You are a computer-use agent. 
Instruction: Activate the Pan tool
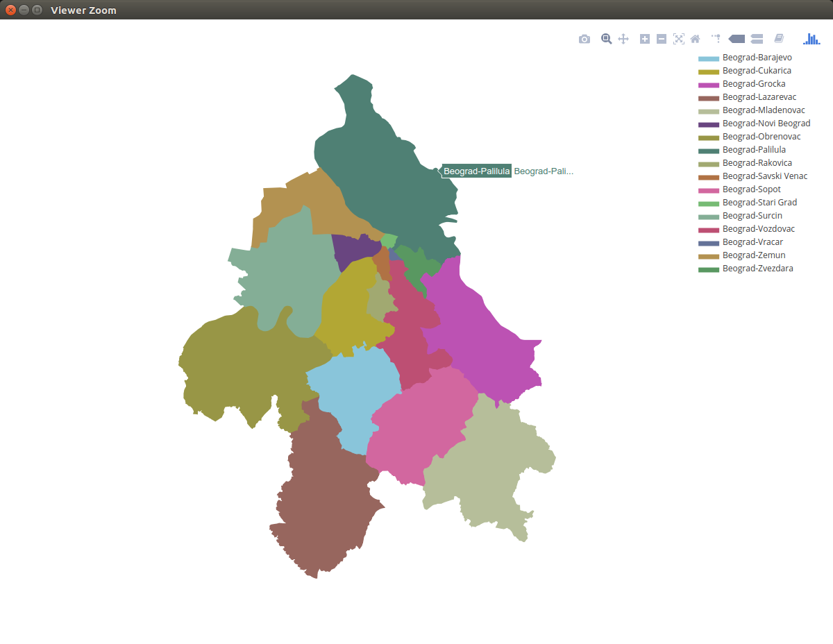623,39
